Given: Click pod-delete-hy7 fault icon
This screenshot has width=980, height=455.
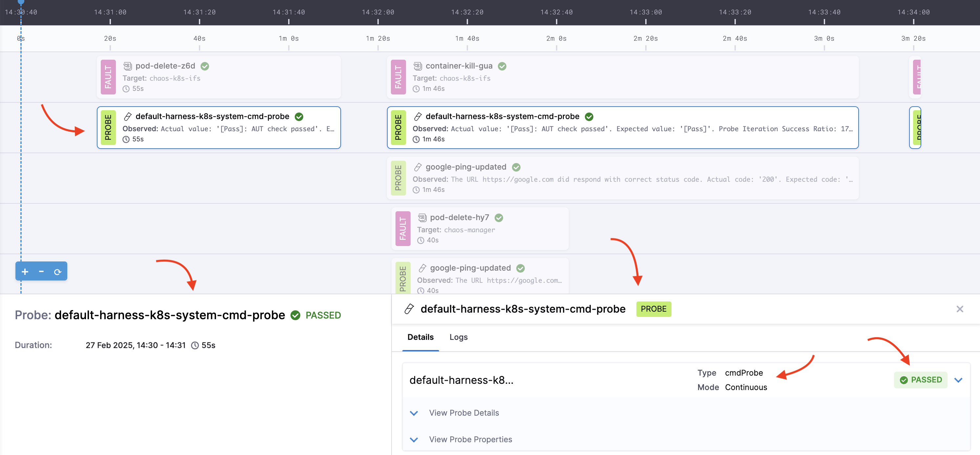Looking at the screenshot, I should (422, 217).
